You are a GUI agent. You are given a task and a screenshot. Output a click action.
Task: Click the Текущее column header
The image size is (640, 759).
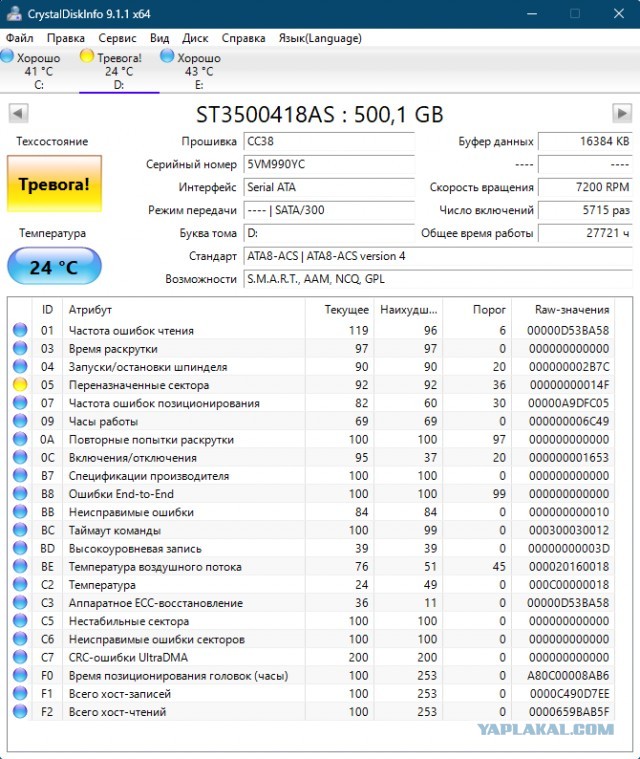340,310
